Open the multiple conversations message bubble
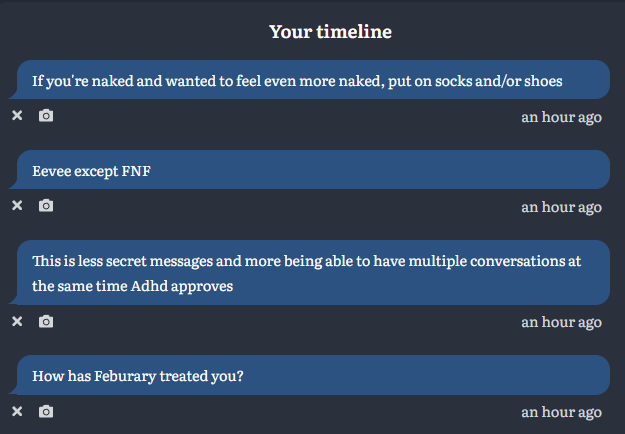The height and width of the screenshot is (434, 625). point(310,273)
